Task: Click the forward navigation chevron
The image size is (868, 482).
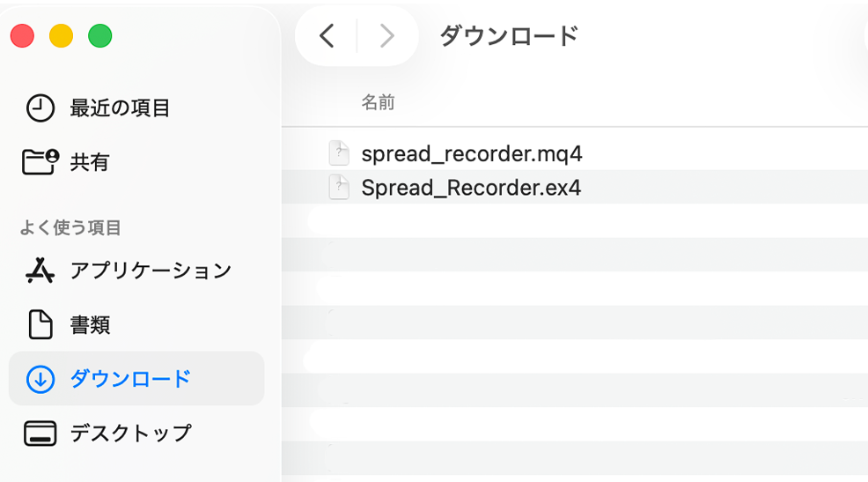Action: [386, 36]
